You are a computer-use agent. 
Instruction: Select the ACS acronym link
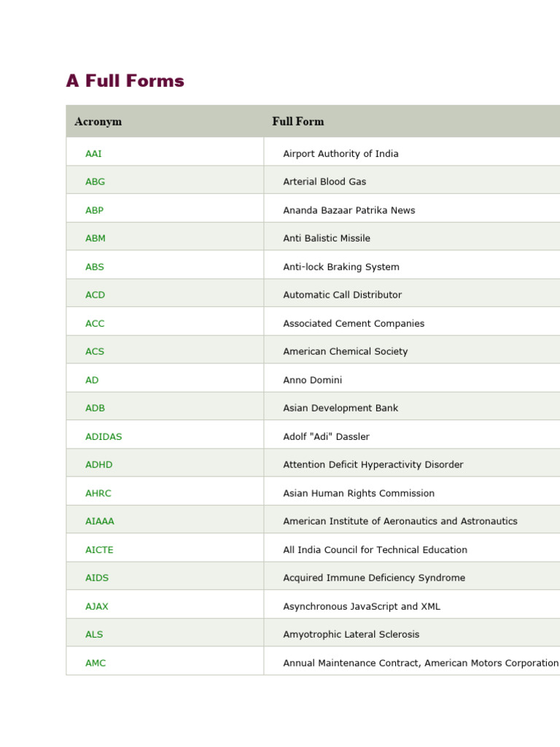[95, 352]
